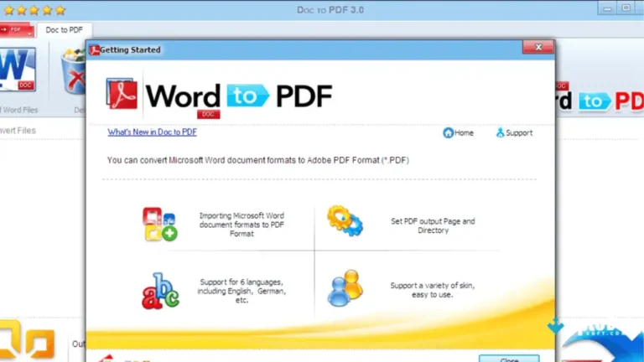Click the Getting Started title bar icon
This screenshot has width=644, height=362.
pyautogui.click(x=95, y=50)
